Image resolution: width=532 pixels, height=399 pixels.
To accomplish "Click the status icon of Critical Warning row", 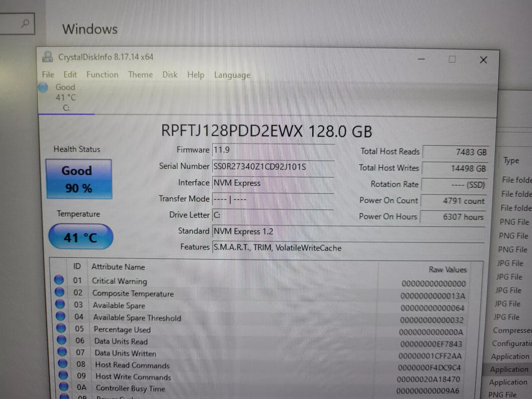I will click(59, 280).
